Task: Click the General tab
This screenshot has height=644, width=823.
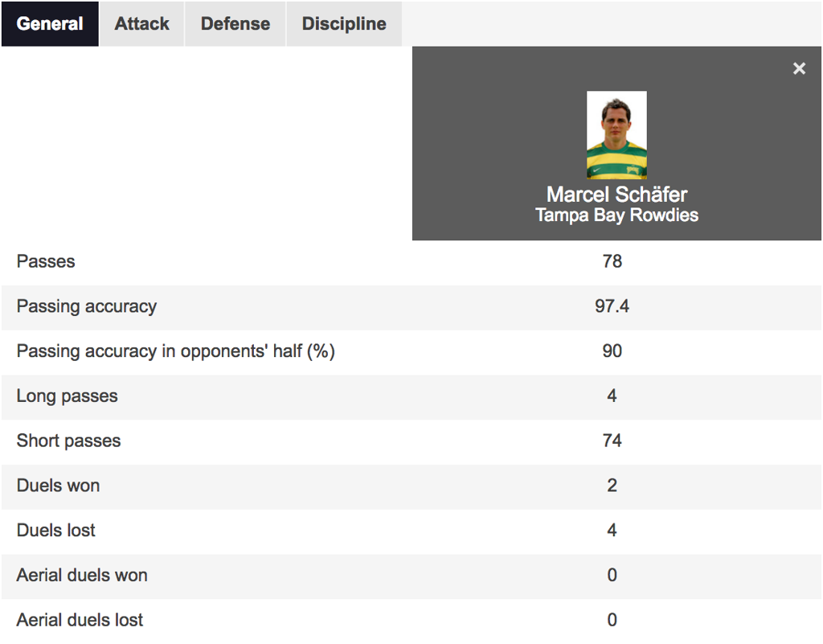Action: coord(50,23)
